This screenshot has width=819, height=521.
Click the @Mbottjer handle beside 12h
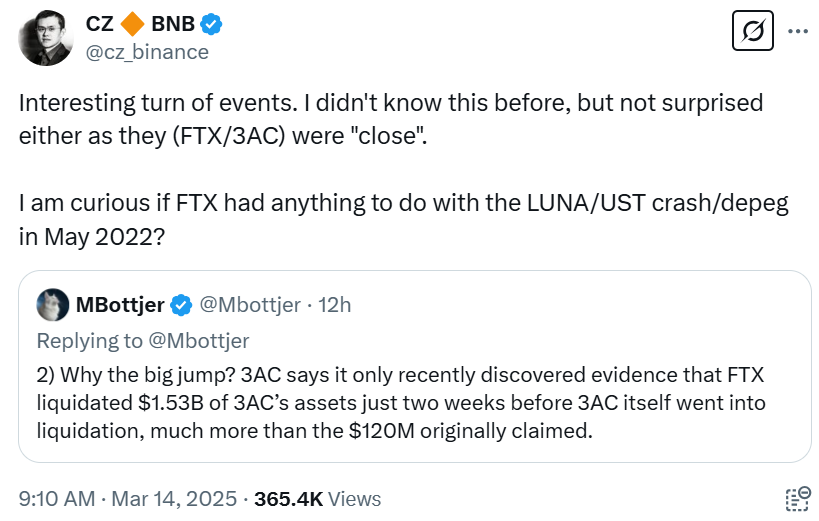click(x=250, y=305)
